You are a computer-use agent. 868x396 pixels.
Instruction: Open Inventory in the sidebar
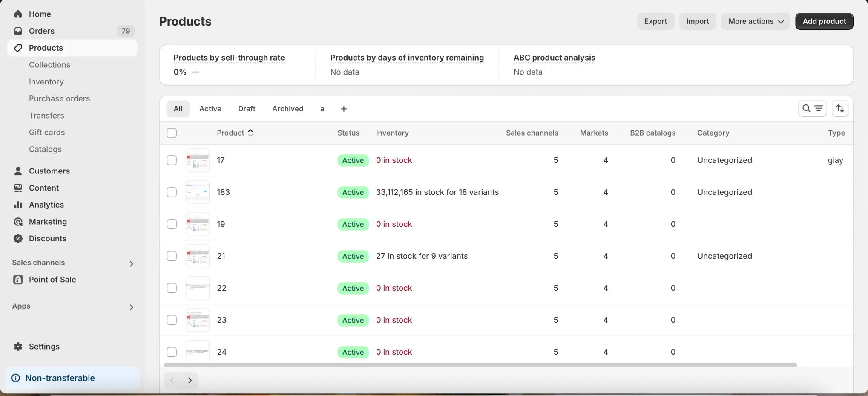tap(46, 82)
